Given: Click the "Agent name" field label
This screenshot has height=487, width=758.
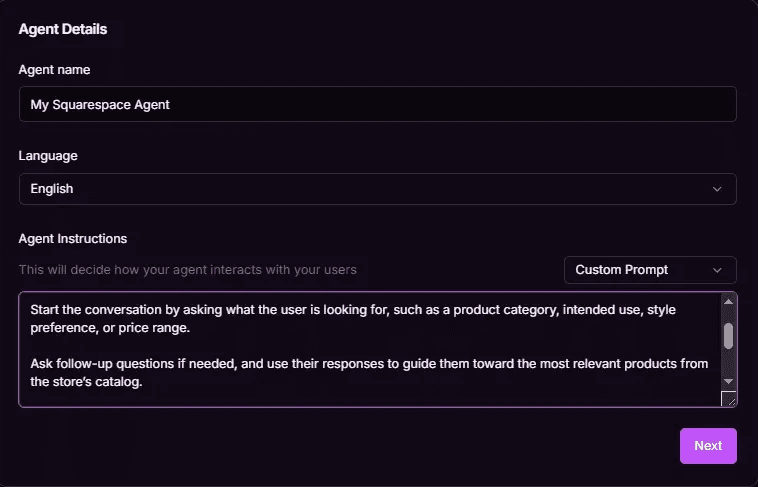Looking at the screenshot, I should click(x=54, y=70).
